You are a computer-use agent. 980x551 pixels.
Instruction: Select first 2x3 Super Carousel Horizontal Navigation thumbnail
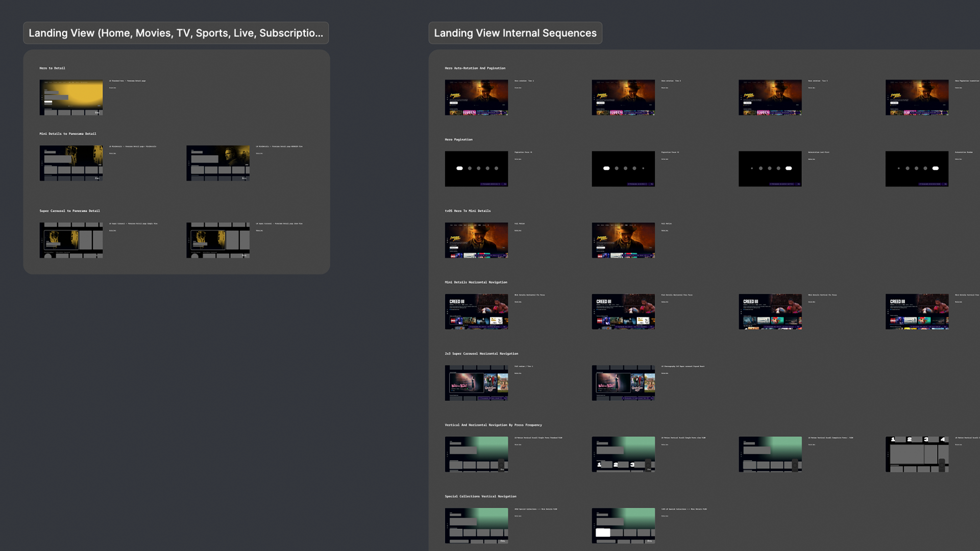(x=476, y=383)
